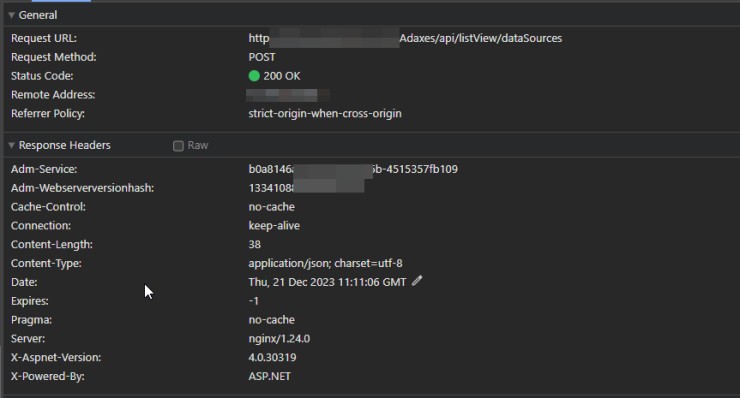
Task: Click the Response Headers section title
Action: click(x=64, y=145)
